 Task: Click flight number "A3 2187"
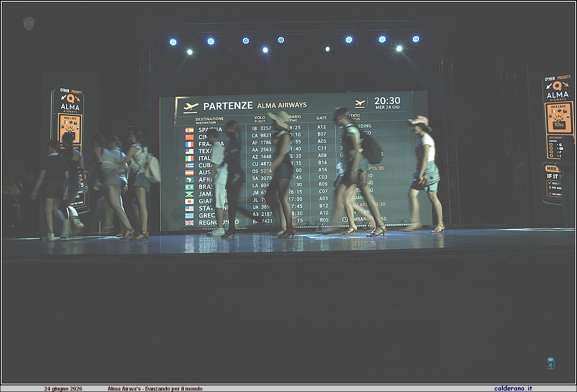[262, 214]
